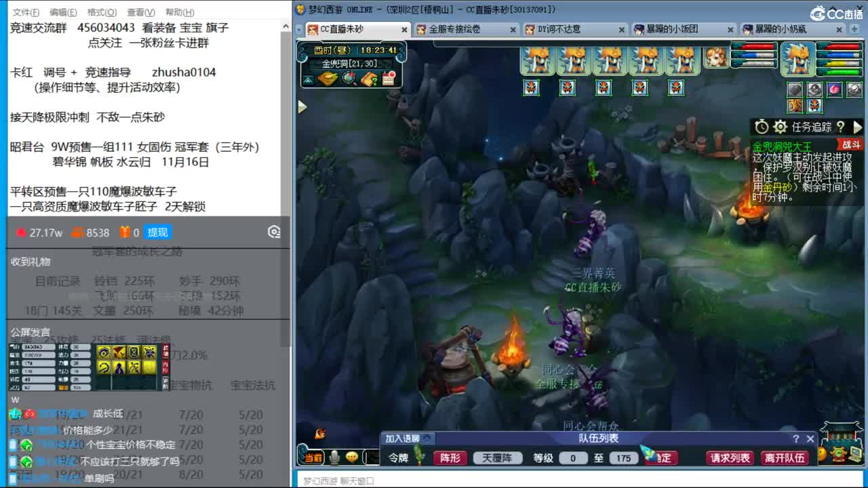Open the 编辑(E) menu in Notepad

pos(63,12)
